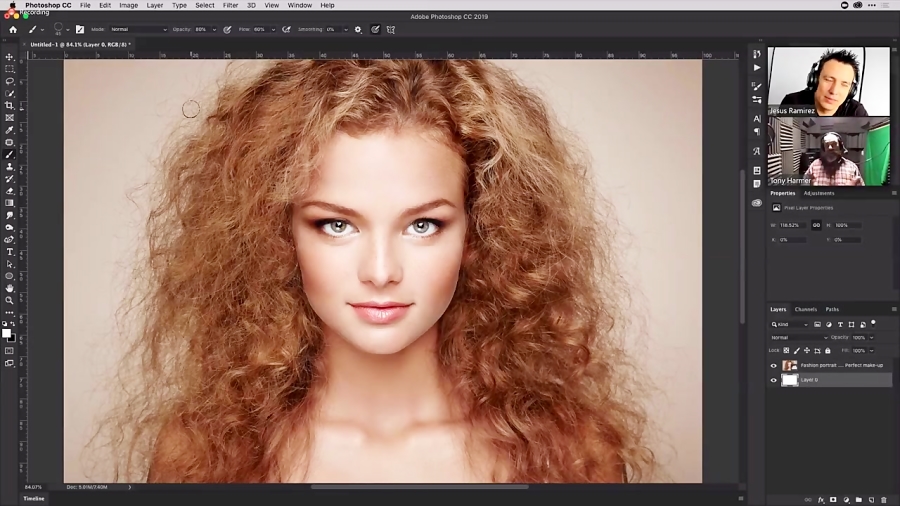Select the Path Selection tool
900x506 pixels.
[x=10, y=264]
